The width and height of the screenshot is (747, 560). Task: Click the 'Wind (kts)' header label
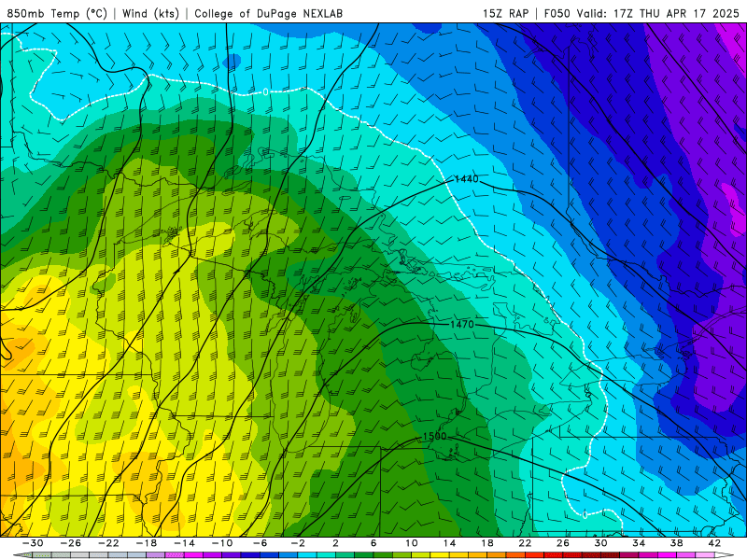(150, 13)
